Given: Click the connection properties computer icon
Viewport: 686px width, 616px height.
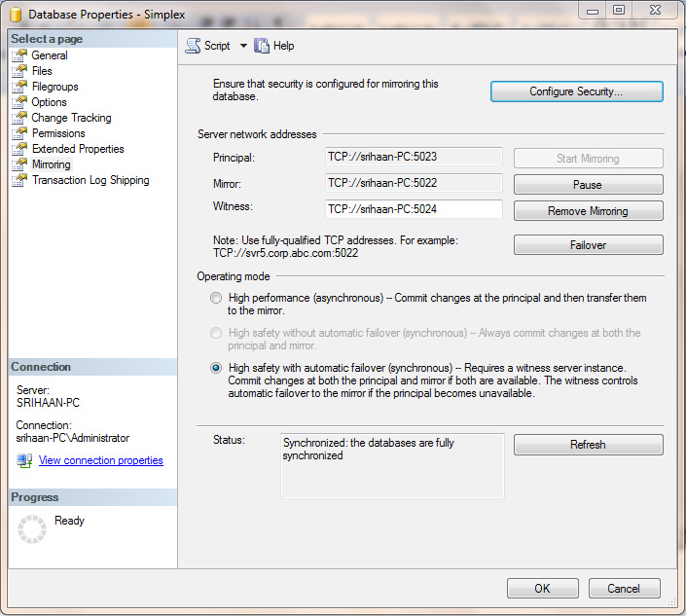Looking at the screenshot, I should (x=24, y=460).
